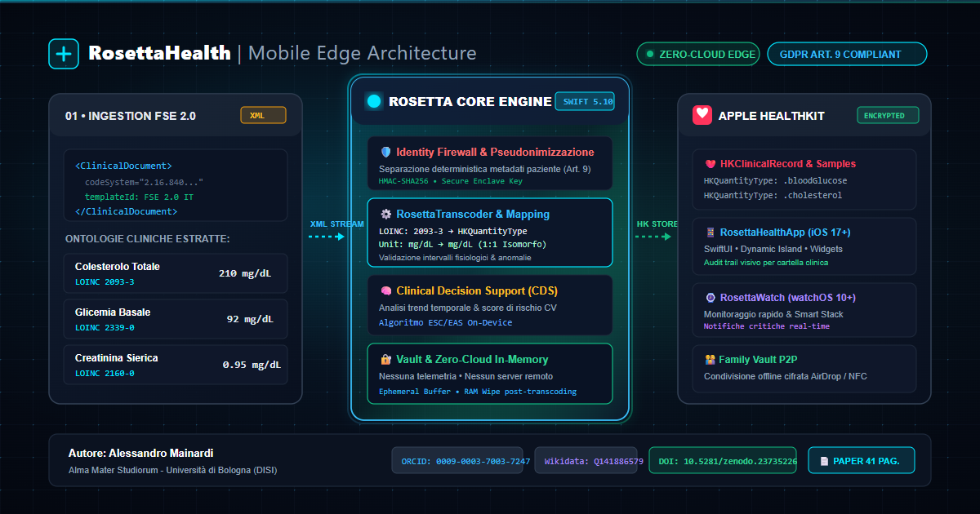Image resolution: width=980 pixels, height=514 pixels.
Task: Click the Mobile Edge Architecture title
Action: coord(362,54)
